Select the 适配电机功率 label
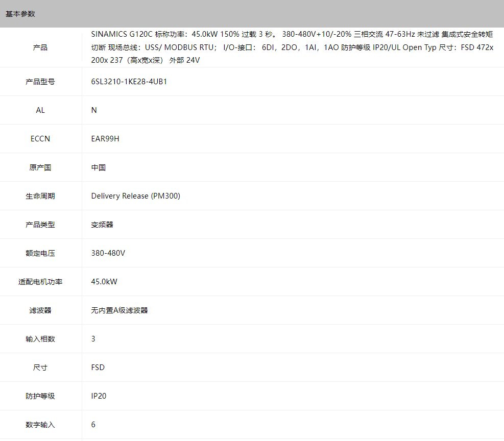 pos(40,282)
